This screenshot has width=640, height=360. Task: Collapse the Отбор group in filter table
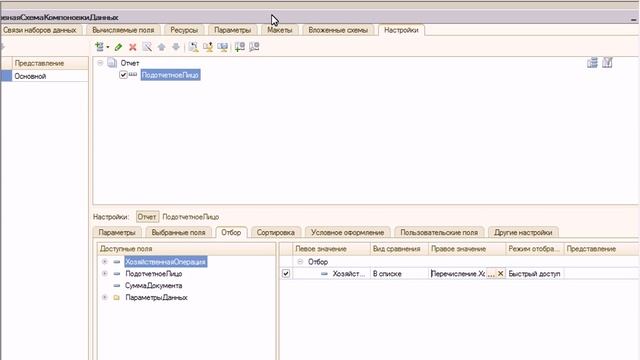pyautogui.click(x=300, y=262)
